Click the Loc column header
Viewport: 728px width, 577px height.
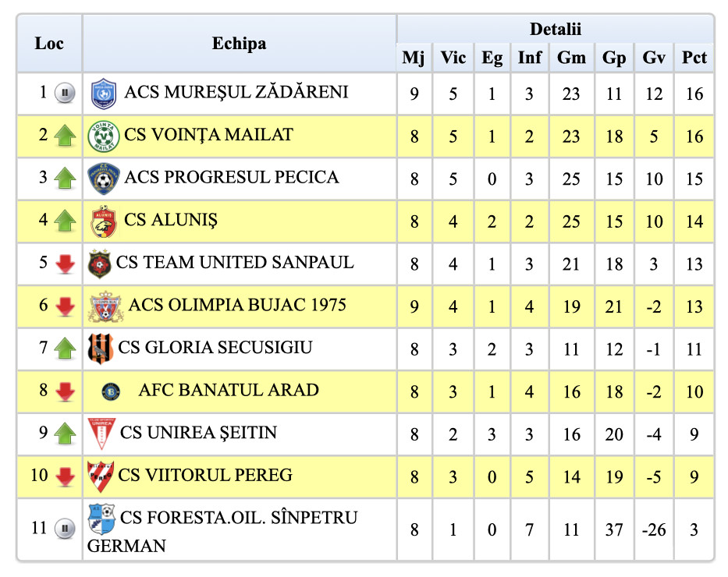(x=49, y=44)
